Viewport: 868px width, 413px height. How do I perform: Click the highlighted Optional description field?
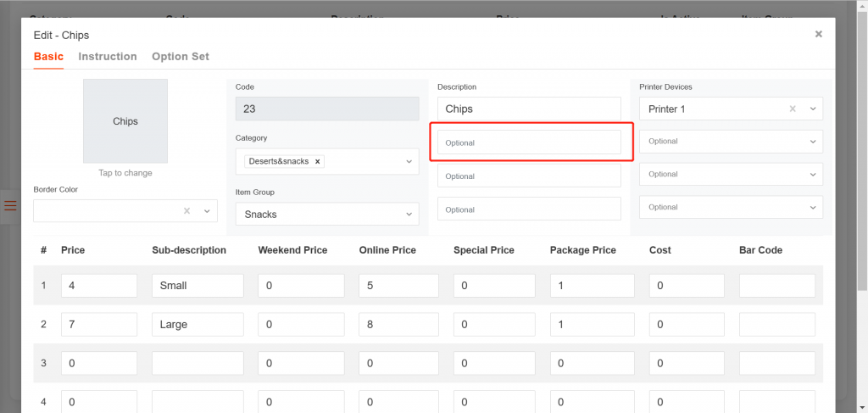pyautogui.click(x=529, y=142)
